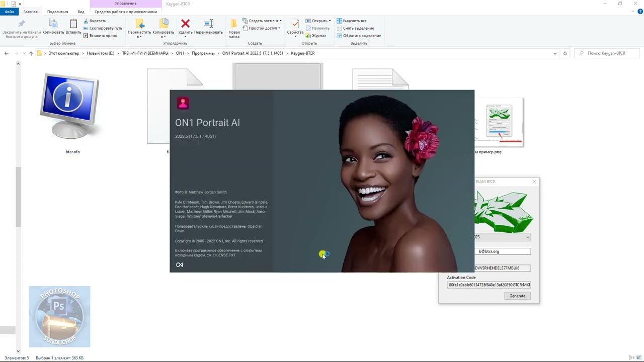Click Generate in the keygen window
Viewport: 644px width, 362px height.
pos(517,296)
